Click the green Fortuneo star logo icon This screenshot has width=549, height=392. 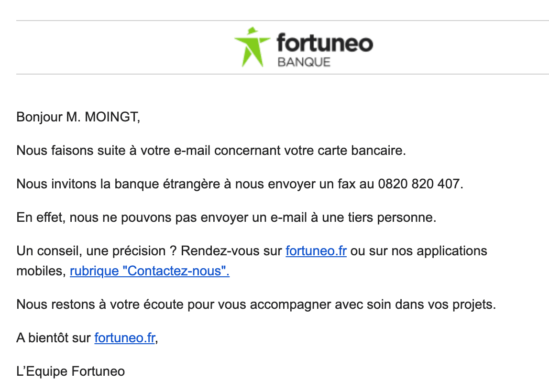pos(252,47)
